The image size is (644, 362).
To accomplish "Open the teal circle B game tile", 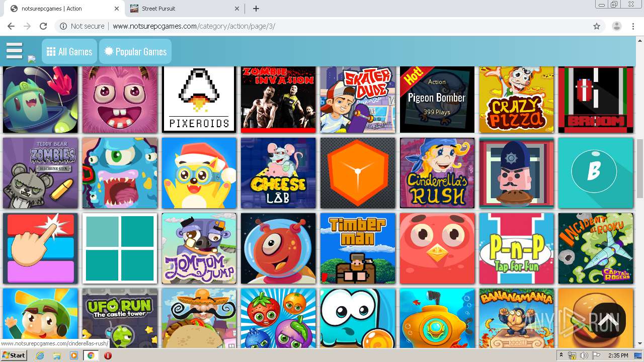I will coord(596,173).
